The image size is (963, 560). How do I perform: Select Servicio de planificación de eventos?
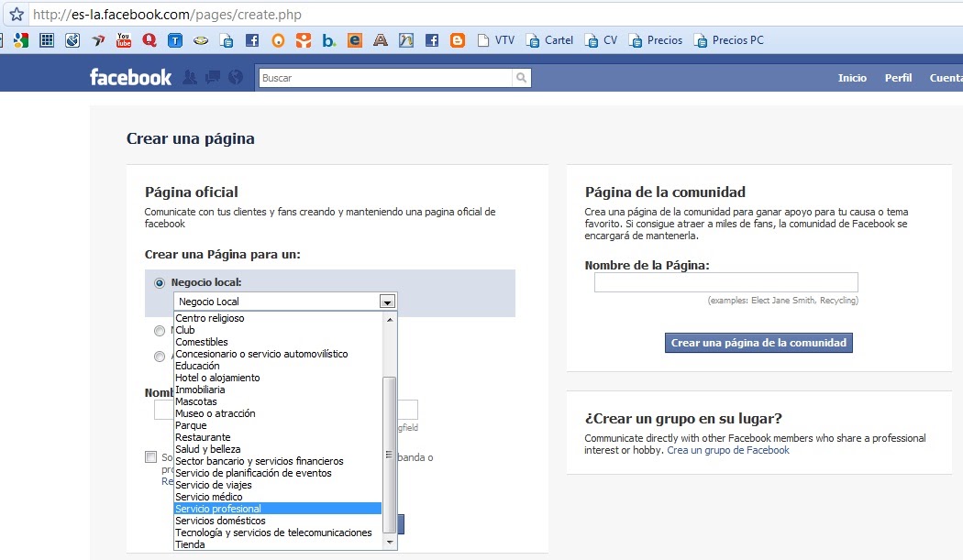[x=278, y=473]
